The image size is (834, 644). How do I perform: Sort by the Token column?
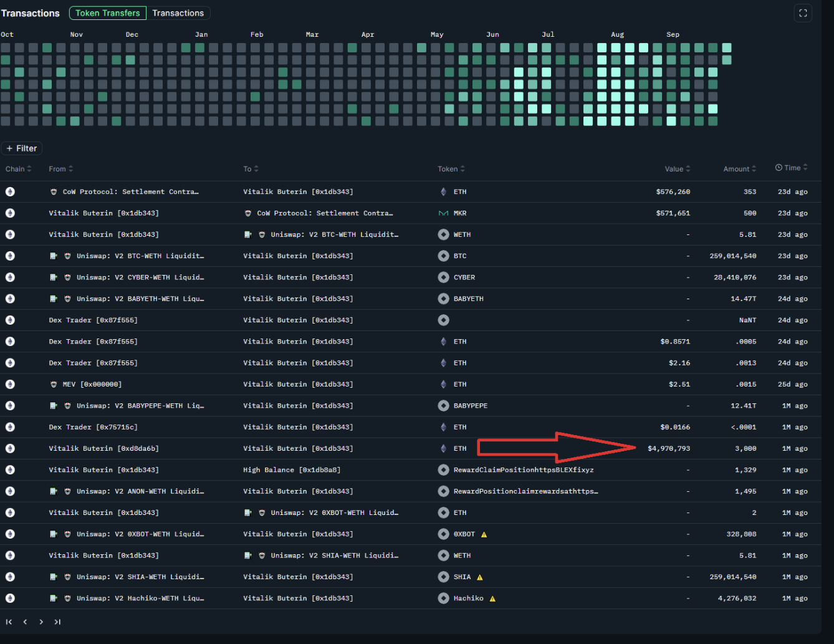[451, 169]
